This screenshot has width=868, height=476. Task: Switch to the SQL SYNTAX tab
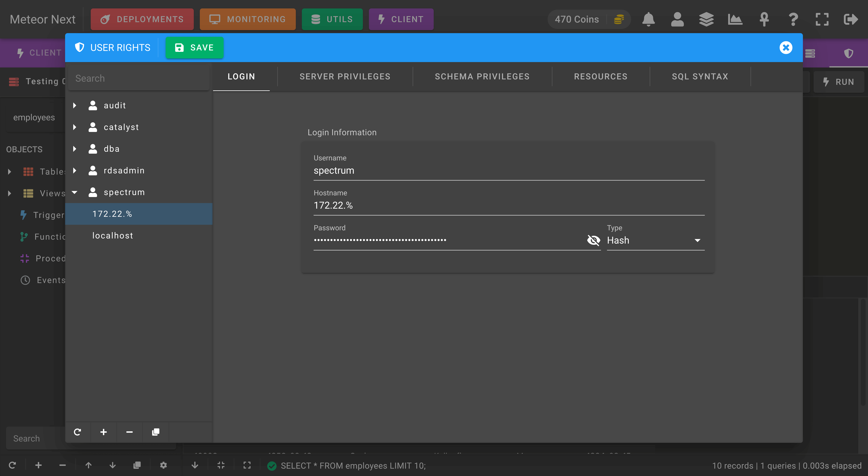point(700,77)
